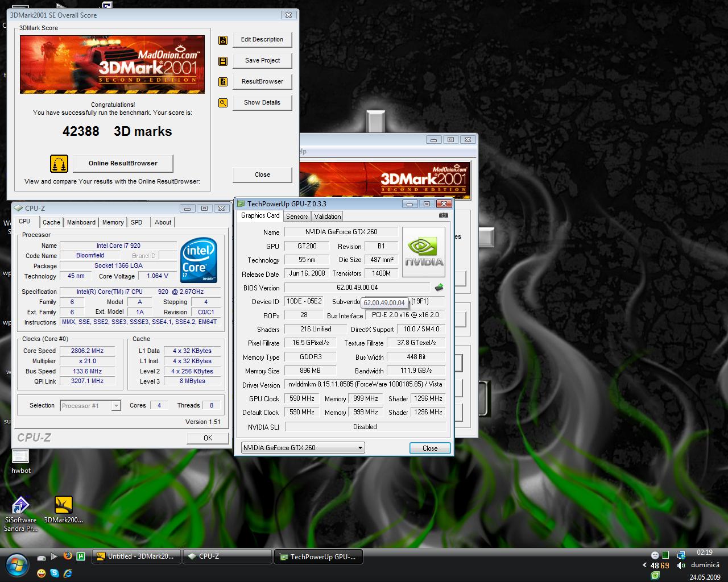The height and width of the screenshot is (582, 728).
Task: Click the Edit Description button
Action: (x=262, y=40)
